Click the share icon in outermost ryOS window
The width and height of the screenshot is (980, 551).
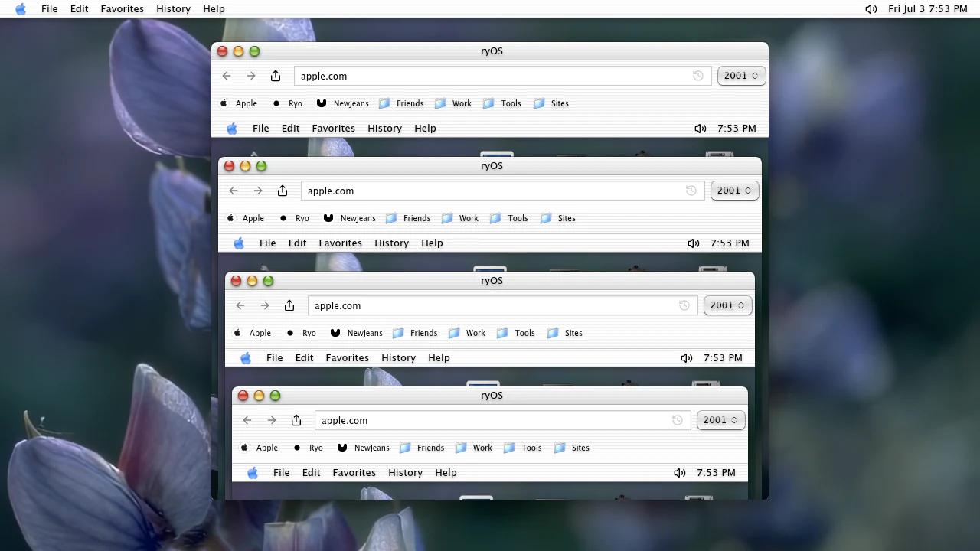[276, 76]
